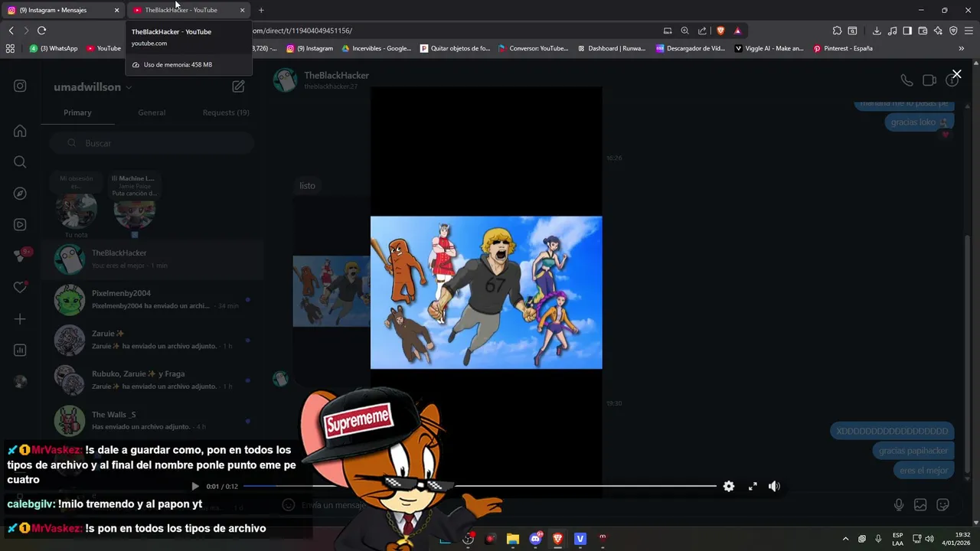Open the dashboard chart icon in sidebar
Viewport: 980px width, 551px height.
point(20,350)
